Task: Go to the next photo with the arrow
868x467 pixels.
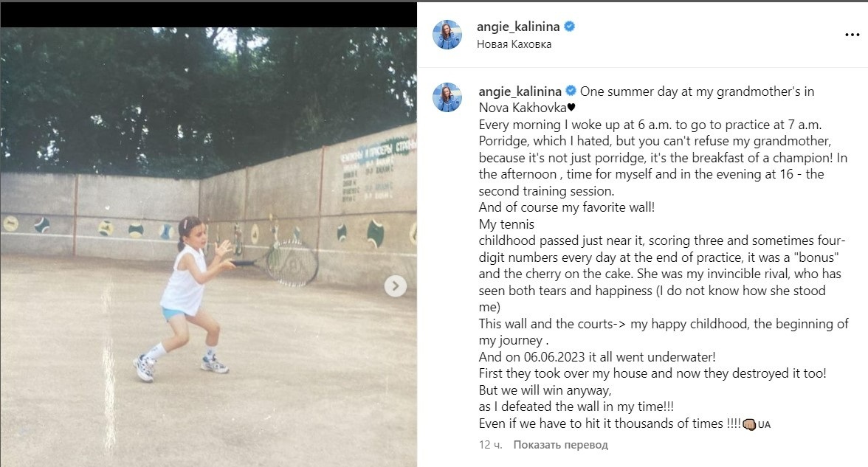Action: point(395,286)
